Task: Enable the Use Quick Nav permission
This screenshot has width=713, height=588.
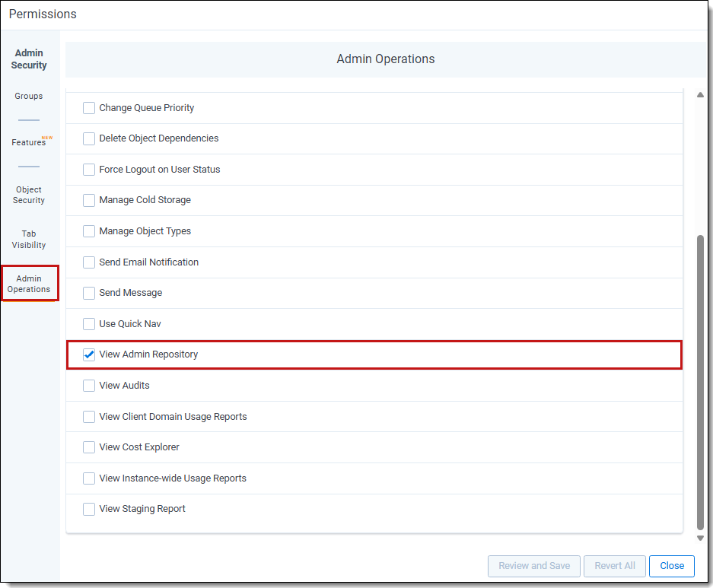Action: 89,323
